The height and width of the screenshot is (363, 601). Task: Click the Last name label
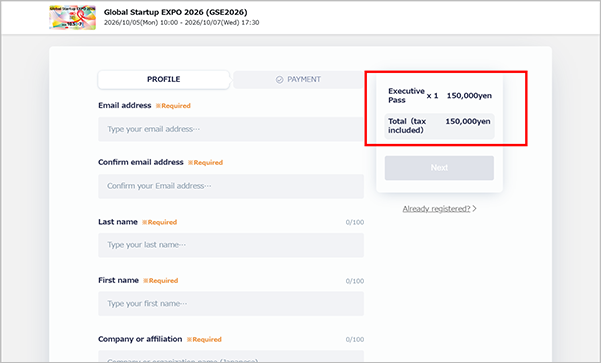coord(118,222)
